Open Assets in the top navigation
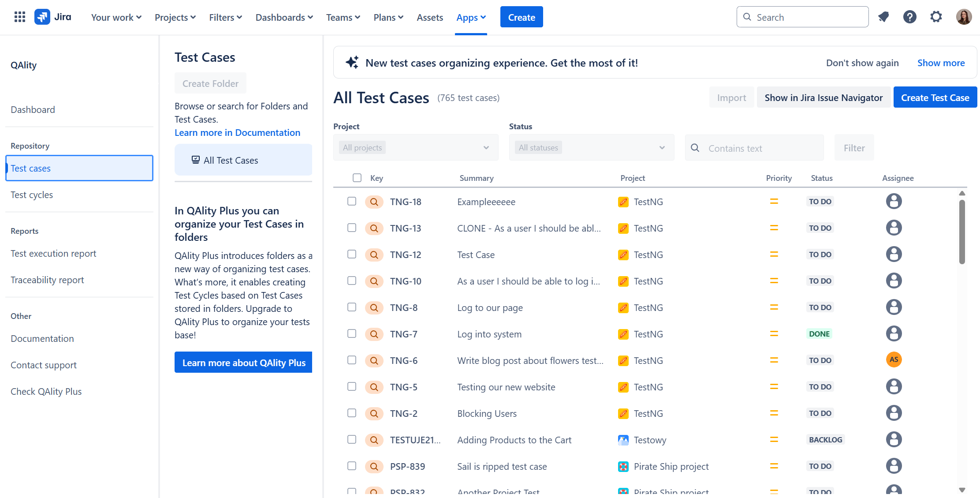Viewport: 980px width, 498px height. point(430,17)
